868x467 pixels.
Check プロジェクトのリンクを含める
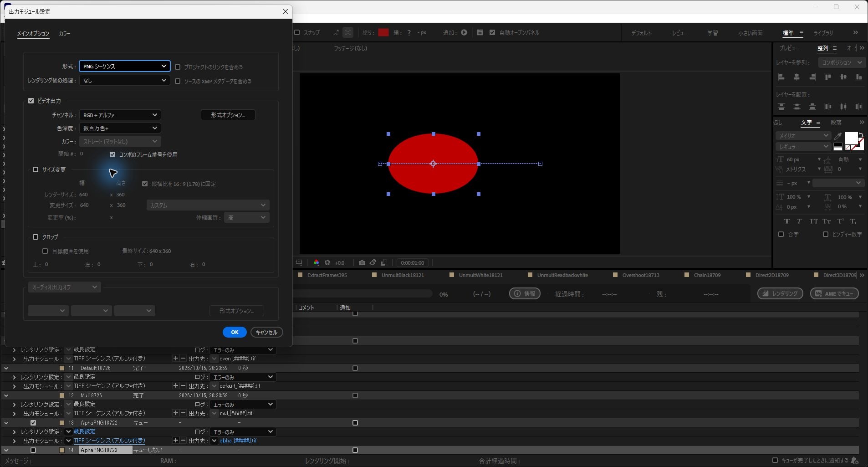coord(178,67)
